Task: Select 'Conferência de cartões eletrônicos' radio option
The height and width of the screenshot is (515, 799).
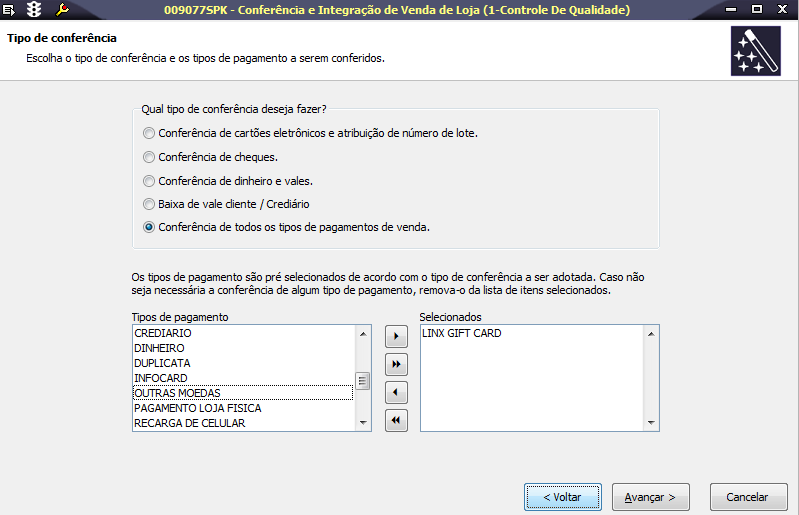Action: [149, 133]
